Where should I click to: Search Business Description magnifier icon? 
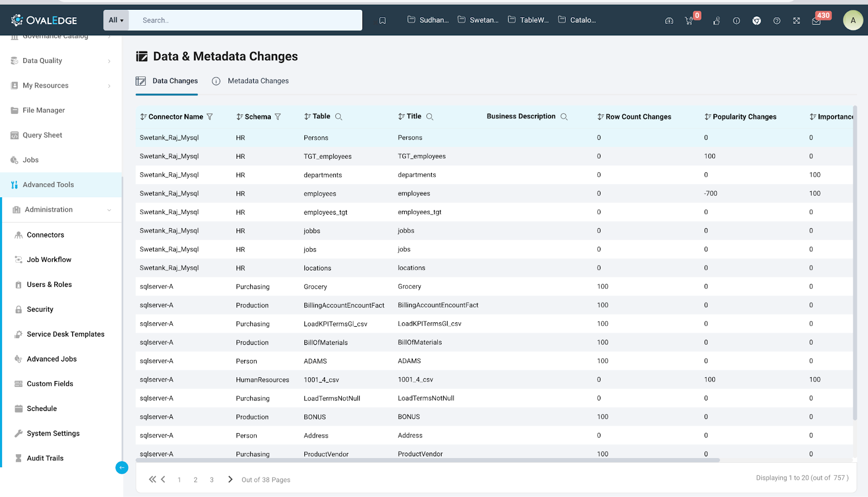pyautogui.click(x=564, y=117)
